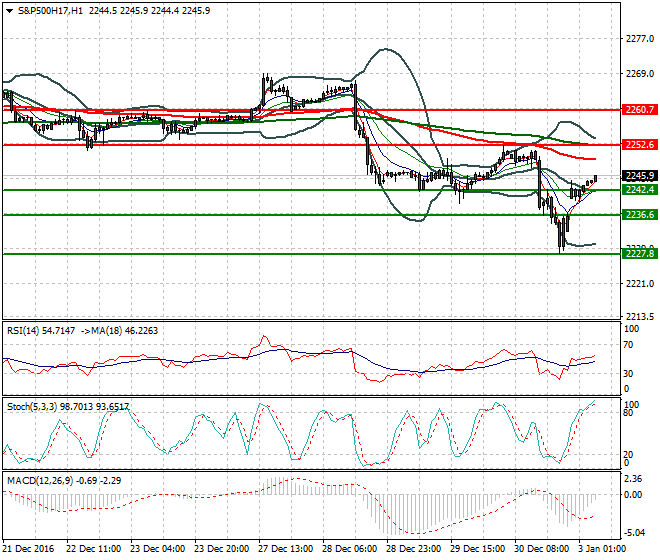This screenshot has width=660, height=560.
Task: Open the chart menu triangle beside S&P500H17
Action: 10,11
